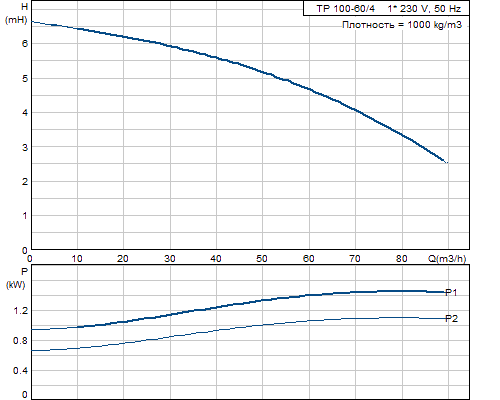The height and width of the screenshot is (400, 500).
Task: Click the Q(m3/h) axis label
Action: click(447, 258)
